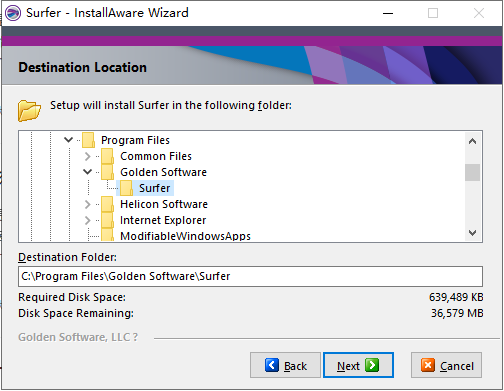
Task: Select the ModifiableWindowsApps folder
Action: click(x=185, y=236)
